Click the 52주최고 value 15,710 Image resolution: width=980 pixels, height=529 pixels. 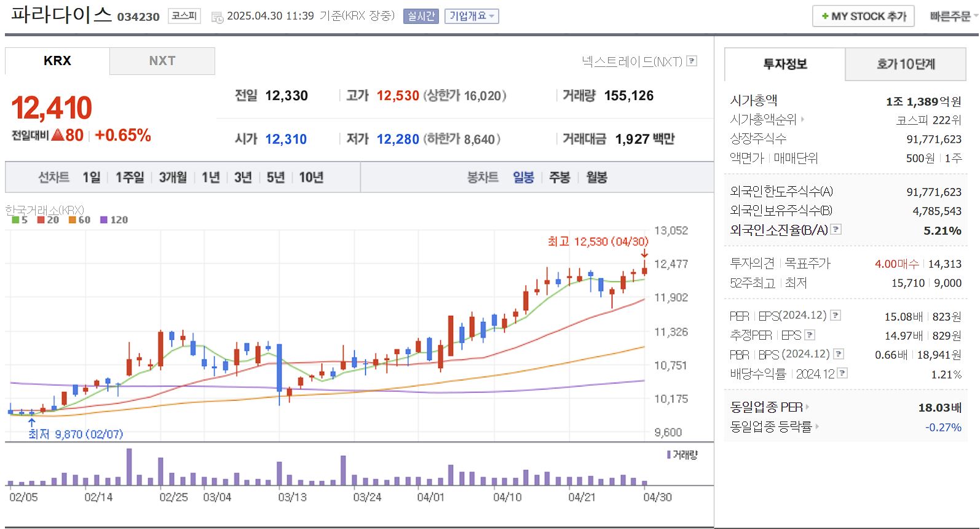908,283
